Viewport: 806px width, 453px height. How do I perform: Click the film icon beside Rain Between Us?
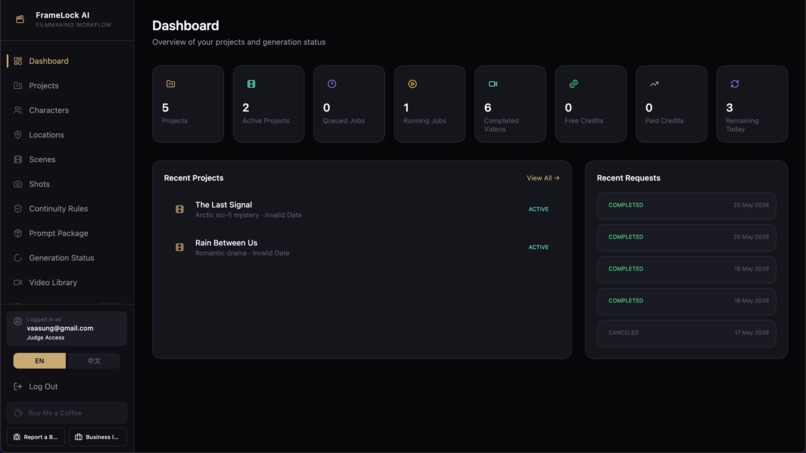tap(179, 247)
